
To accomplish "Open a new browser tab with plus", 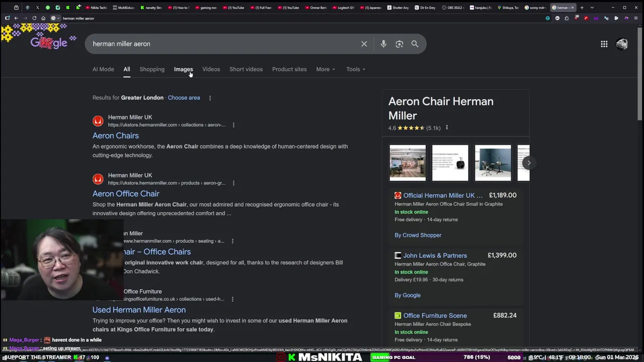I will (582, 8).
